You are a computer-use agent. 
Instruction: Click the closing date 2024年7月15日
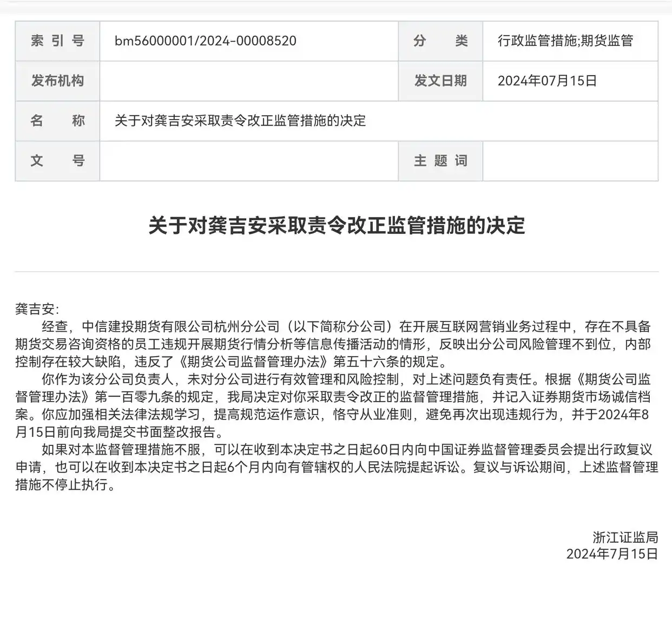(x=611, y=554)
